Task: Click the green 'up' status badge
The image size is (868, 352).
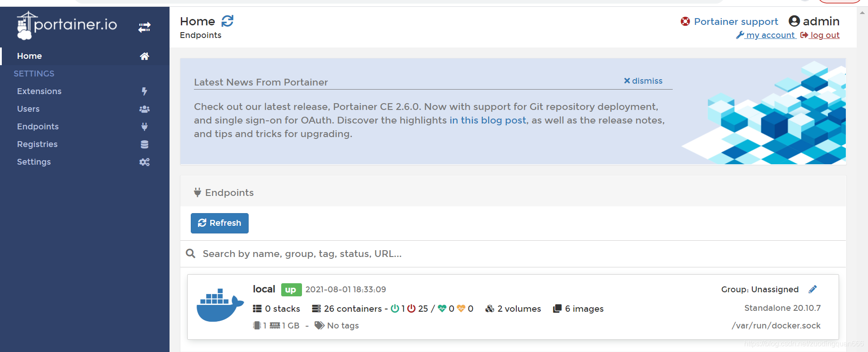Action: (291, 290)
